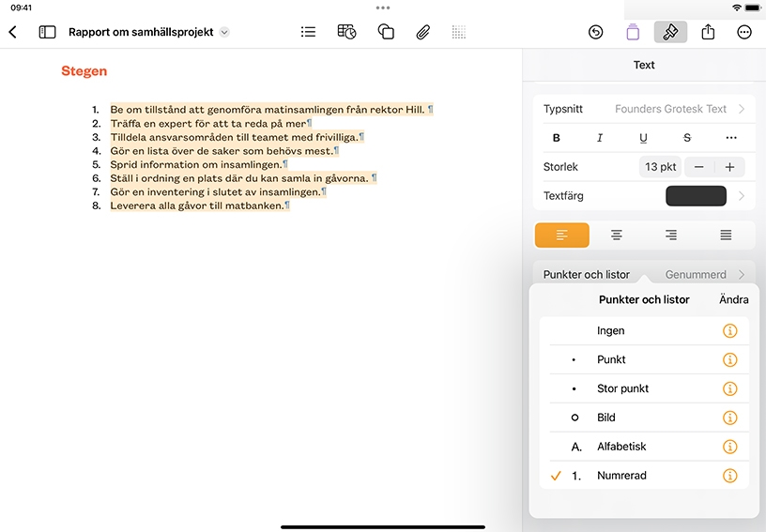
Task: Toggle strikethrough formatting
Action: pos(687,138)
